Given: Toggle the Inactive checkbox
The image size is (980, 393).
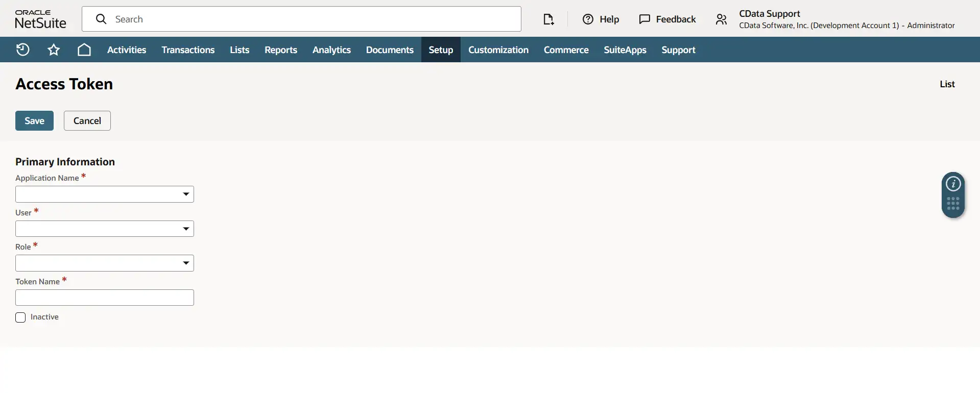Looking at the screenshot, I should point(20,317).
